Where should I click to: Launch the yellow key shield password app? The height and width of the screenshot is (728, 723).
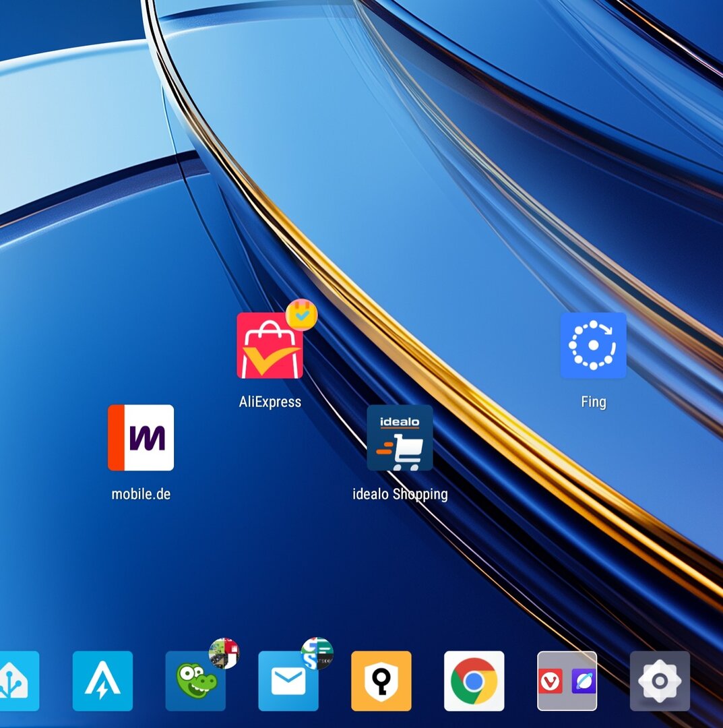point(381,681)
